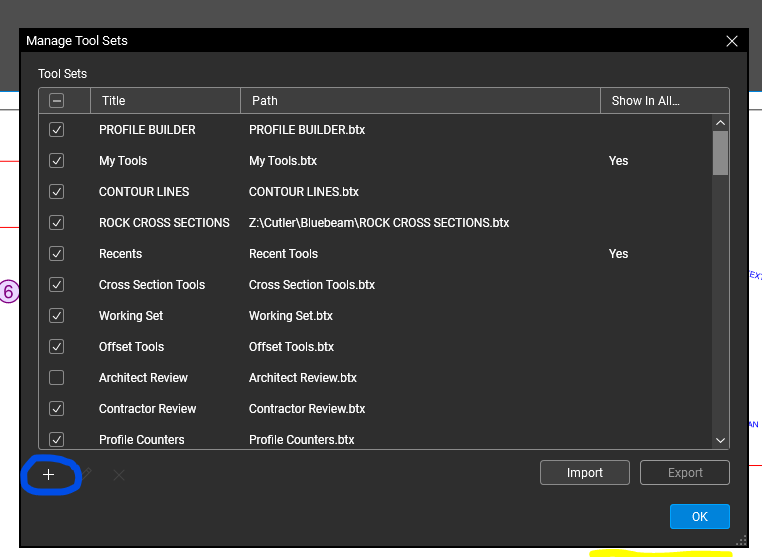Click the pencil modify tool set icon
This screenshot has height=557, width=762.
[x=86, y=473]
